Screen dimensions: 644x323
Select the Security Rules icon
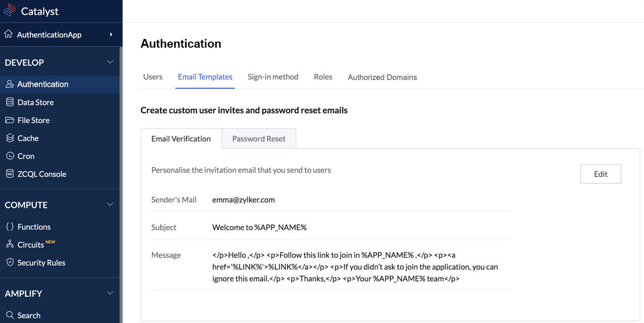point(9,263)
